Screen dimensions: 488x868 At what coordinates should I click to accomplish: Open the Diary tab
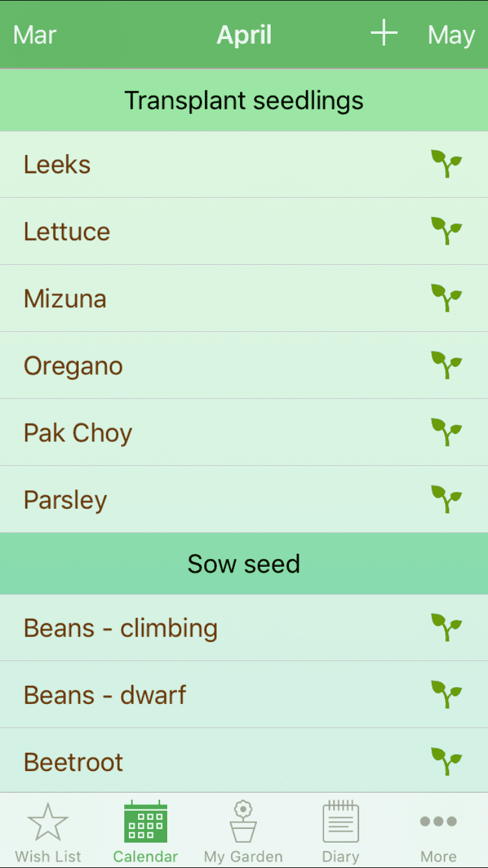[x=341, y=832]
